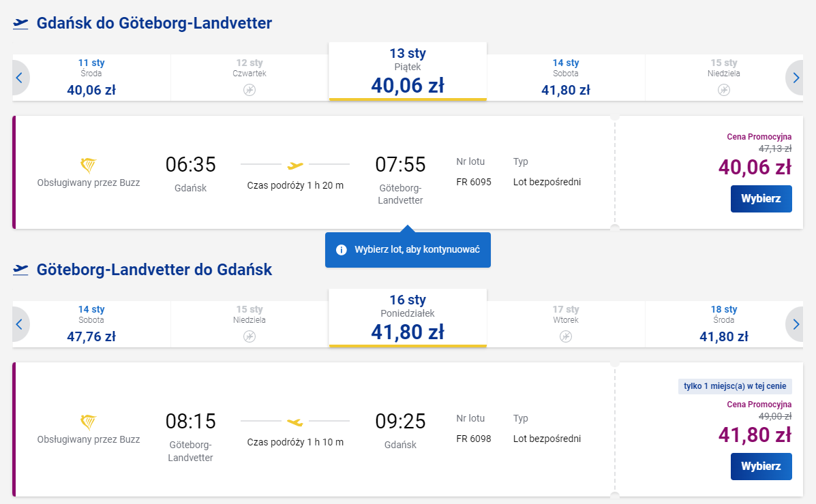Show later return dates with right arrow
The height and width of the screenshot is (504, 816).
click(796, 324)
